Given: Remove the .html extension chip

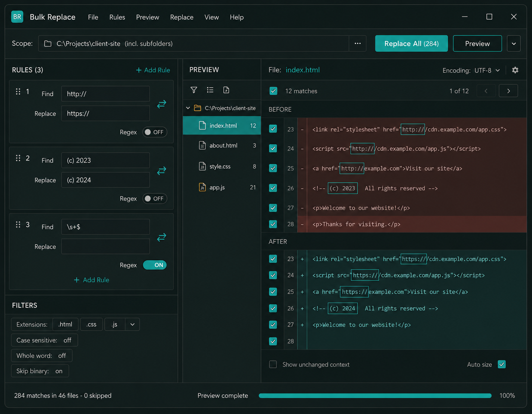Looking at the screenshot, I should pyautogui.click(x=65, y=324).
